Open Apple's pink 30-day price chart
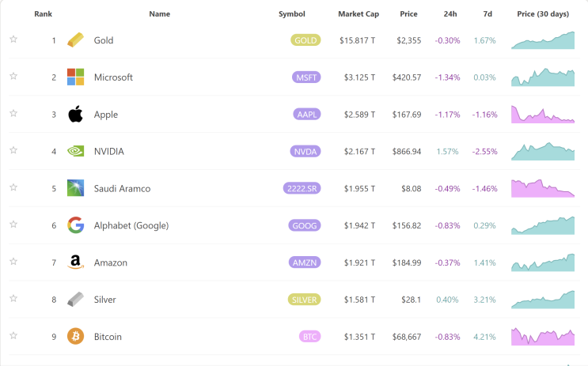 (x=543, y=115)
